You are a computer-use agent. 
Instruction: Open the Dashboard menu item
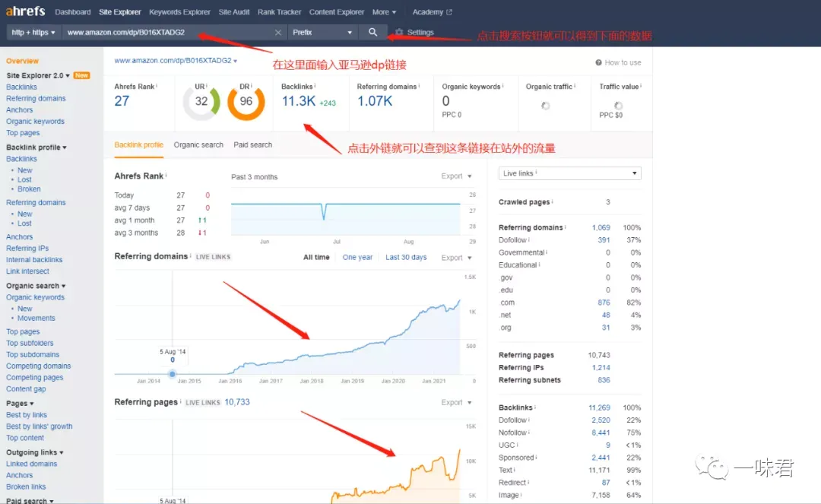click(x=73, y=12)
